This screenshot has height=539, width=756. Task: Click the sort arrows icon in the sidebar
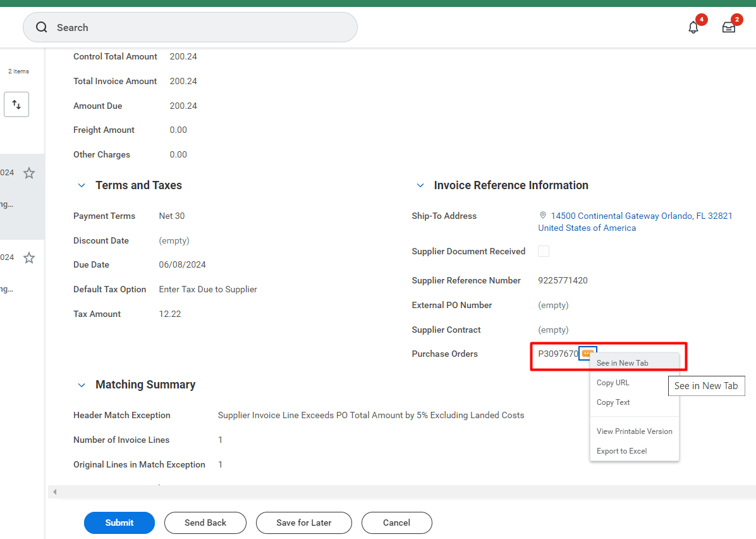pos(16,104)
